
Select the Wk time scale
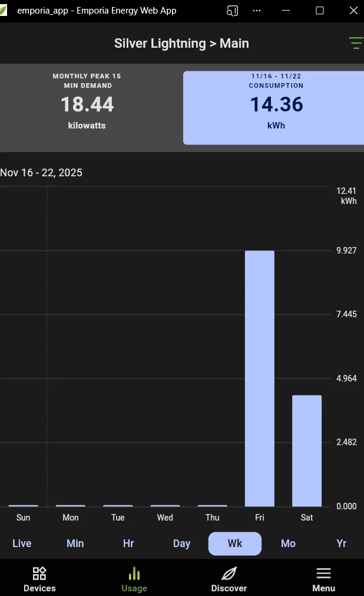pos(234,544)
